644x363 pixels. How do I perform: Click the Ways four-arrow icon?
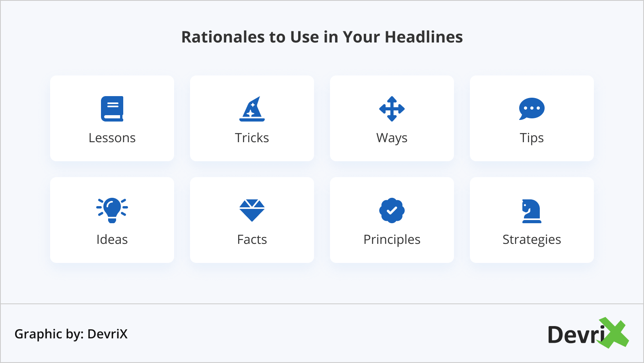[392, 108]
